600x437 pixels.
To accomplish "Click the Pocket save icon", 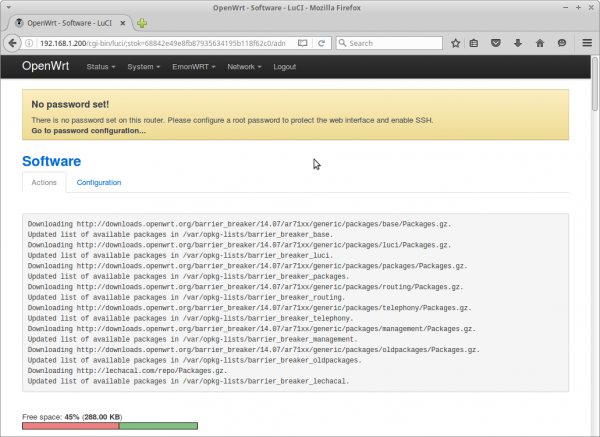I will point(496,43).
